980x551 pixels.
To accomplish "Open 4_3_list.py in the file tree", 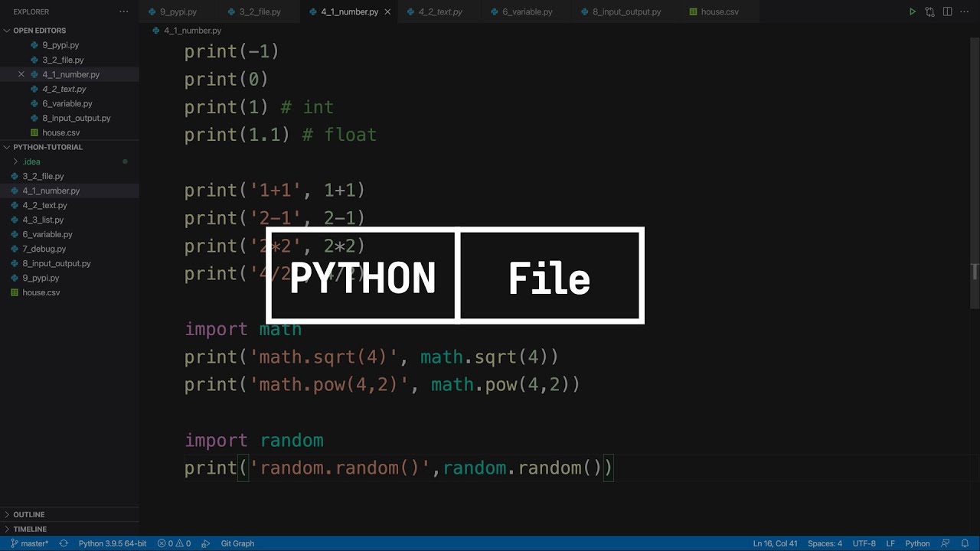I will (x=69, y=220).
